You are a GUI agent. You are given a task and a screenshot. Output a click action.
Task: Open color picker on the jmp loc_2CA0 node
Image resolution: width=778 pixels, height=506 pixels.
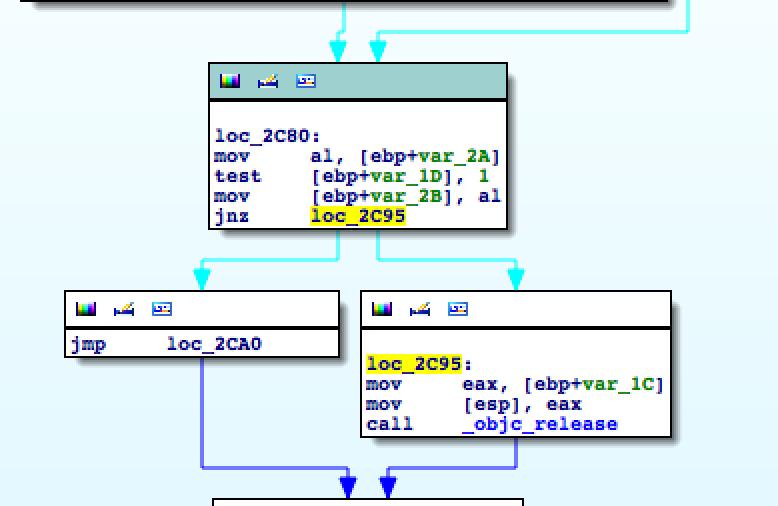[86, 309]
